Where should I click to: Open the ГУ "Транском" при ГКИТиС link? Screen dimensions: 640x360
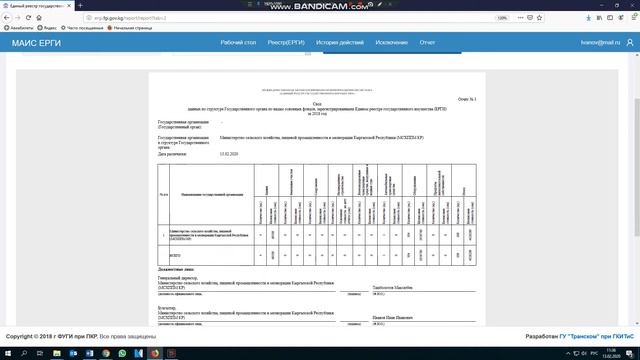596,336
